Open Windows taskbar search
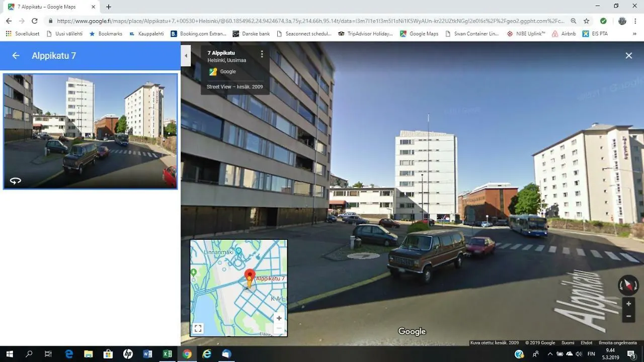This screenshot has height=362, width=644. coord(29,354)
